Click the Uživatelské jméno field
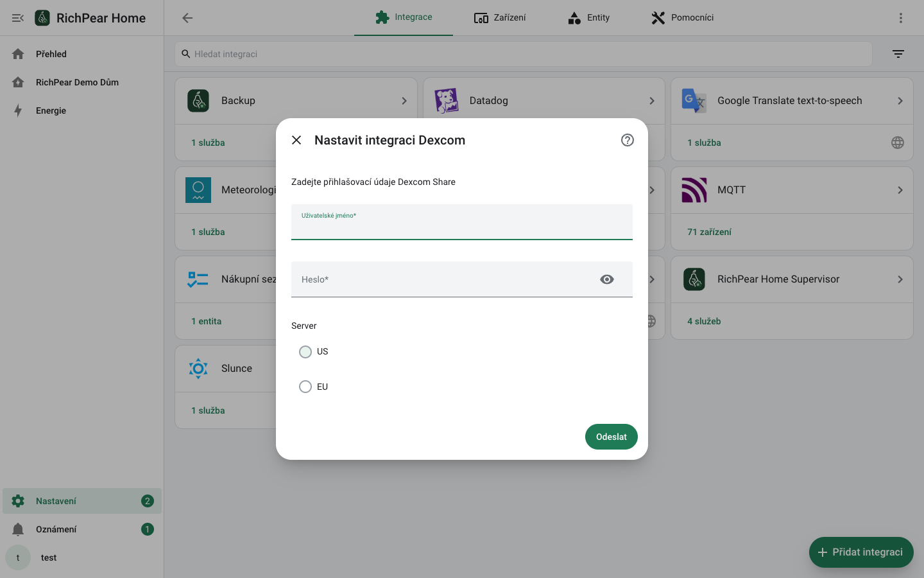This screenshot has width=924, height=578. coord(462,222)
